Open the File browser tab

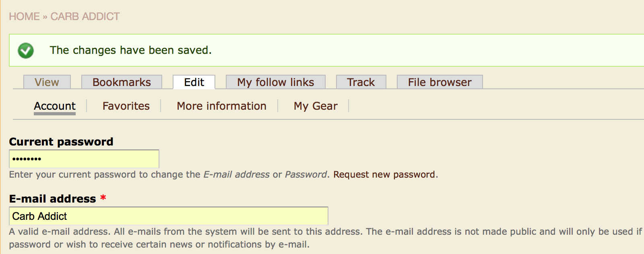click(440, 82)
